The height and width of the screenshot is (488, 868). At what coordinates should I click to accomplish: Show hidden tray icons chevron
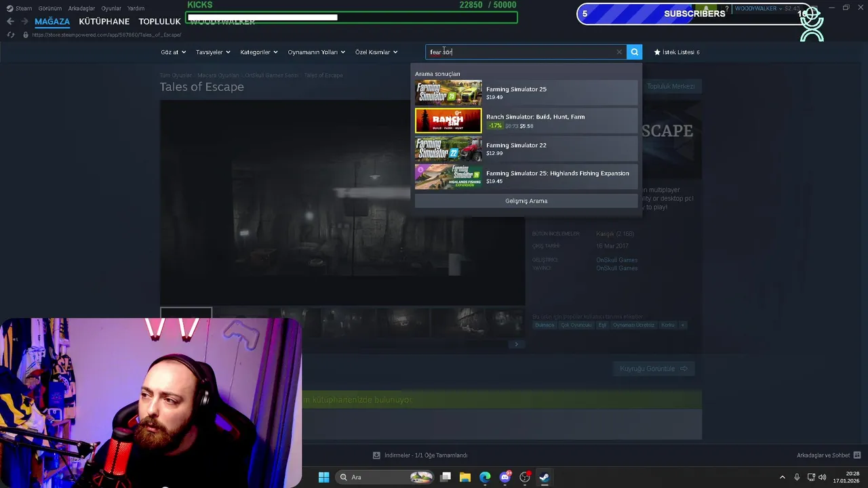tap(782, 477)
